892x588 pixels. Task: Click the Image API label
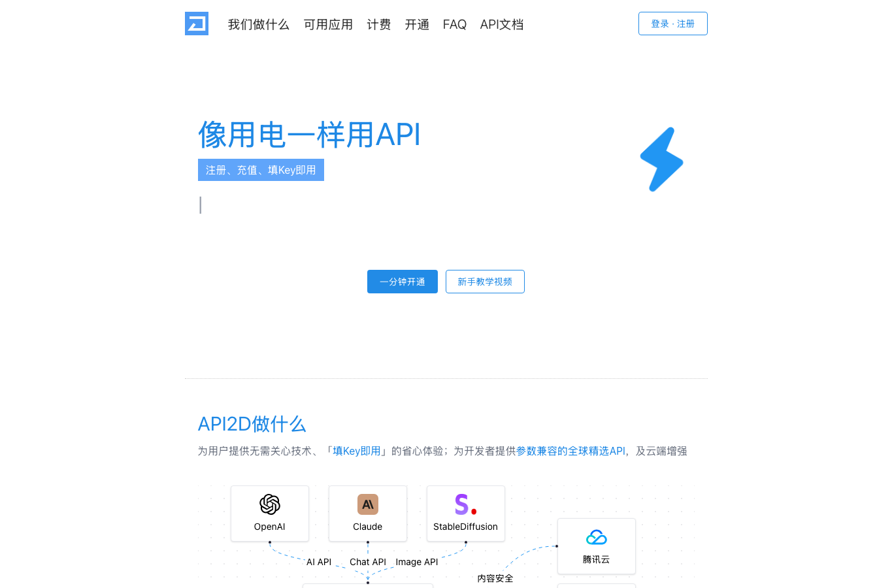(417, 562)
